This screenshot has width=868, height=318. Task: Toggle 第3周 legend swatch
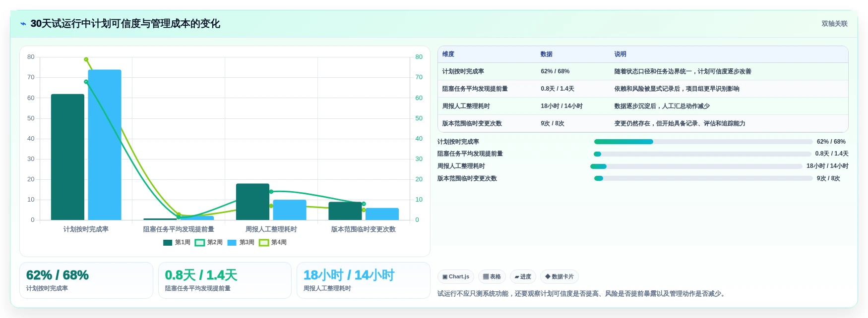tap(232, 243)
